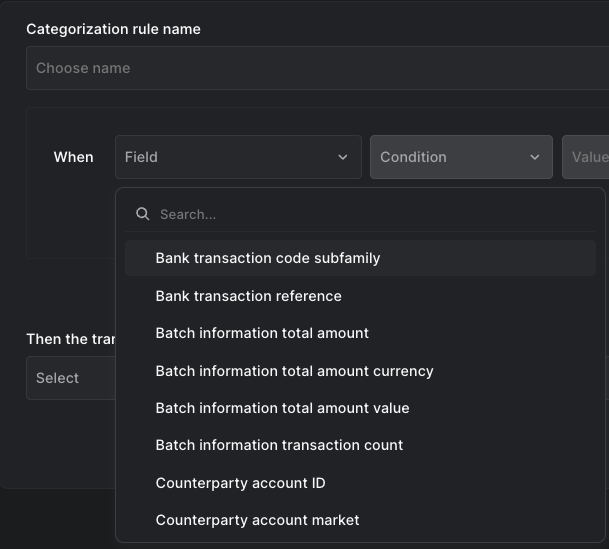Click the Value input field
Viewport: 609px width, 549px height.
coord(587,157)
